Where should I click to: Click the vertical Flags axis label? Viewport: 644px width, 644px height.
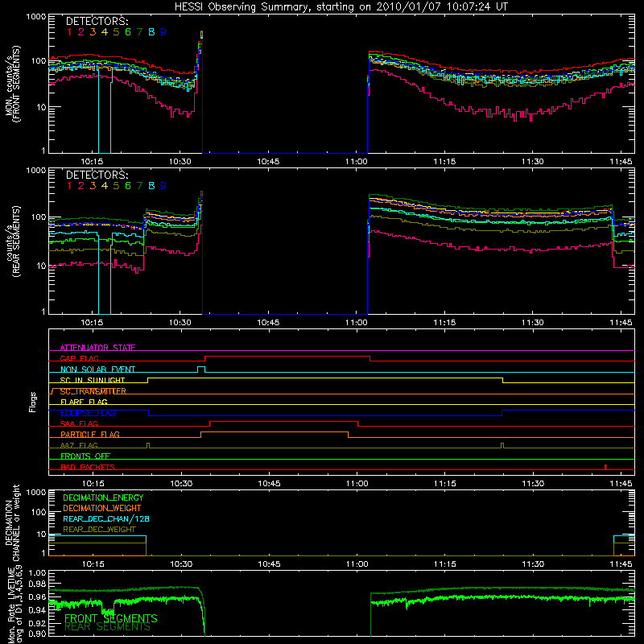[x=33, y=402]
